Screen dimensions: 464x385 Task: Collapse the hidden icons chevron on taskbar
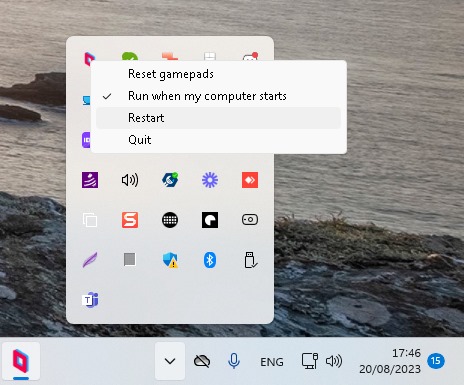(x=170, y=361)
